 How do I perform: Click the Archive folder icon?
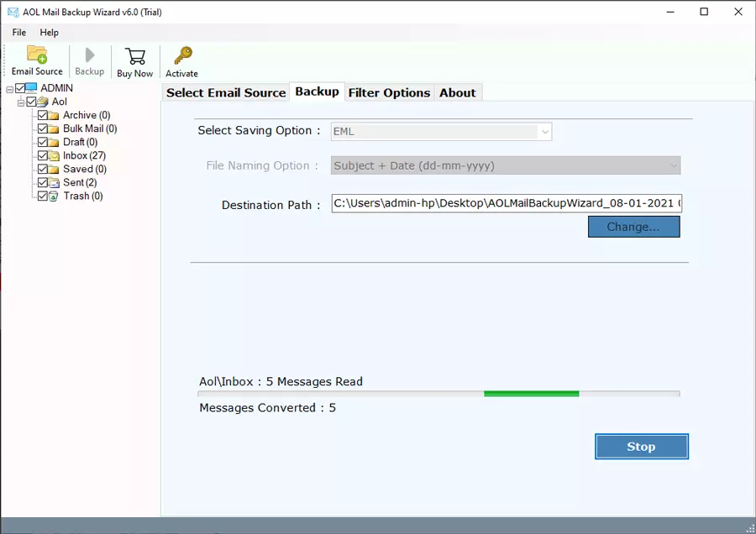tap(54, 115)
